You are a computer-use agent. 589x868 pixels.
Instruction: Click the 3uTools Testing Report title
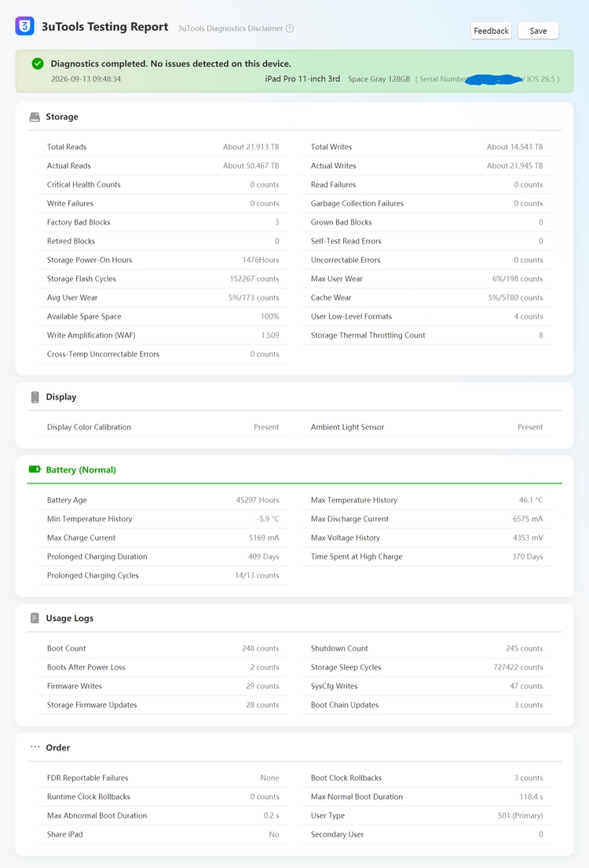coord(104,27)
